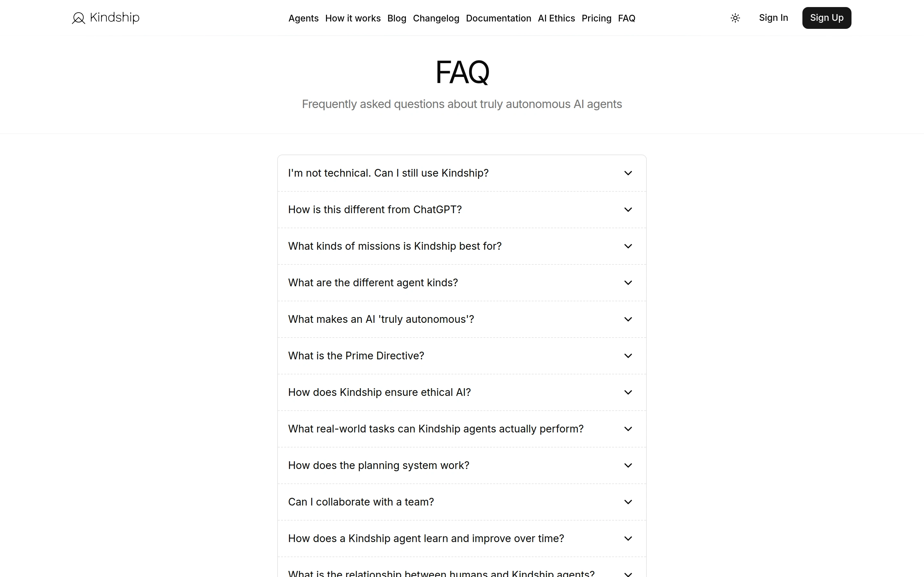The image size is (924, 577).
Task: Open the Changelog nav link
Action: pos(436,18)
